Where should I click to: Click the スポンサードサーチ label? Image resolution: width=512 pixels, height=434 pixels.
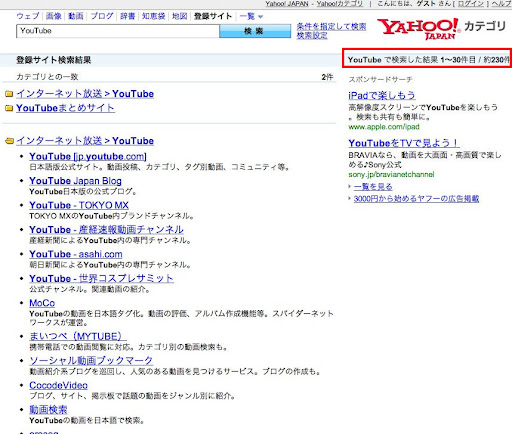(x=380, y=79)
